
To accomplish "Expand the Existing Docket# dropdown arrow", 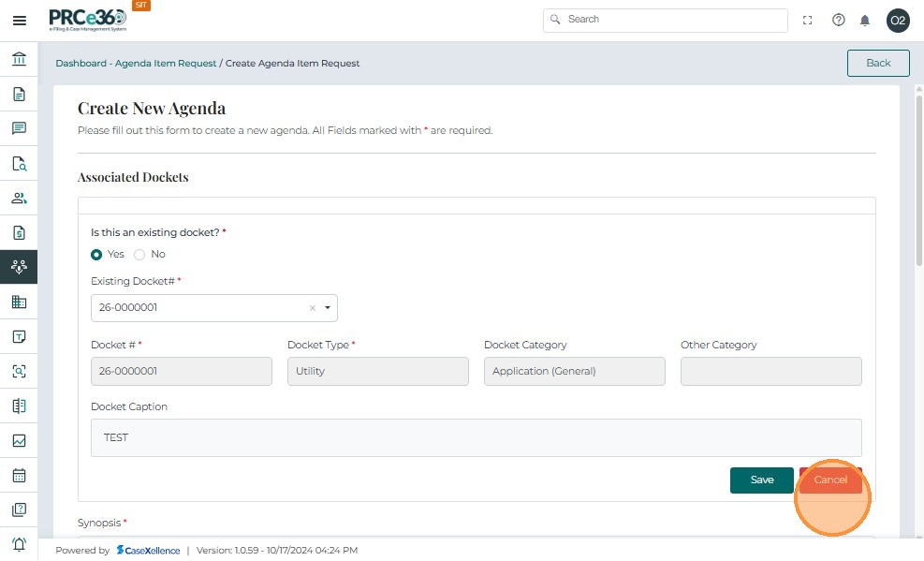I will tap(328, 308).
